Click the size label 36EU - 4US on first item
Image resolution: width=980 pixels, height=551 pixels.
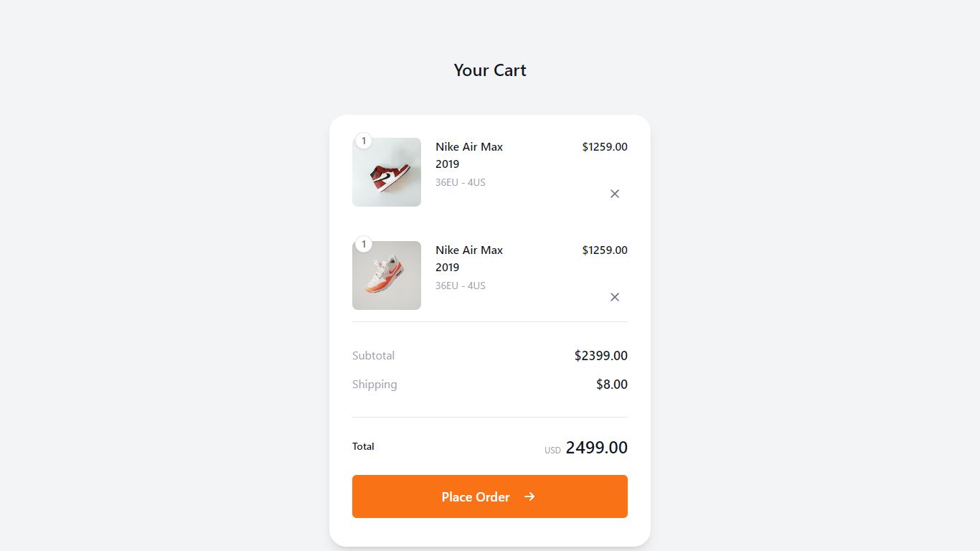coord(460,182)
